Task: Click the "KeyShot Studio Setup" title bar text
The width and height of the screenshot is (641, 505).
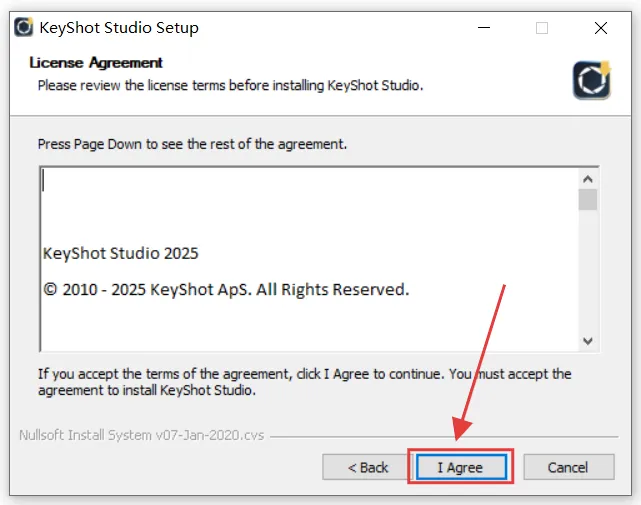Action: point(119,28)
